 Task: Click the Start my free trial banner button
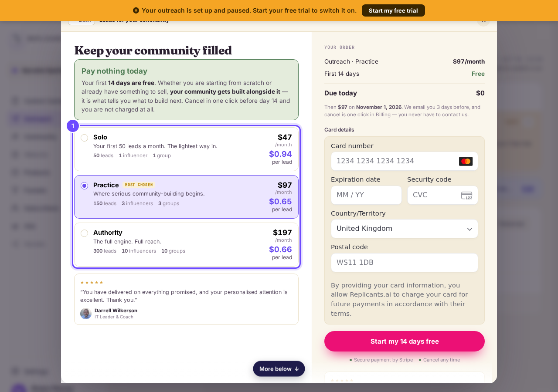393,10
